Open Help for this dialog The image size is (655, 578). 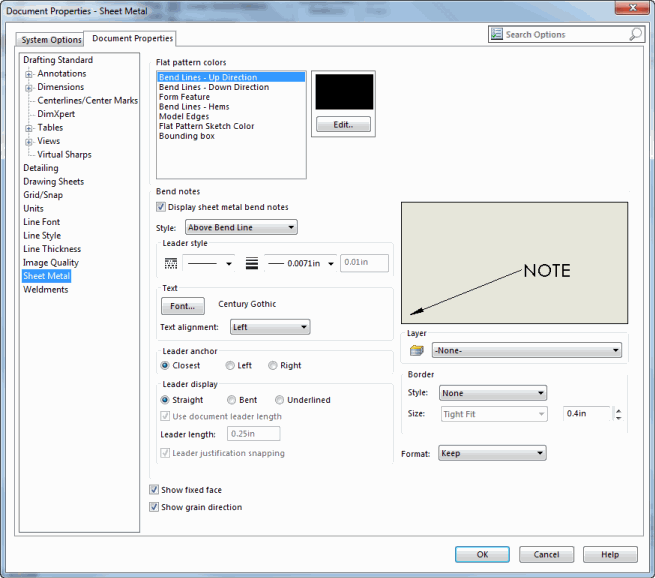coord(610,554)
